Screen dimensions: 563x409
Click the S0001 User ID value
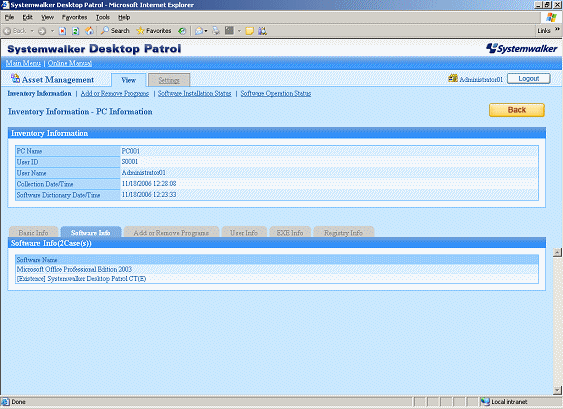(x=130, y=162)
